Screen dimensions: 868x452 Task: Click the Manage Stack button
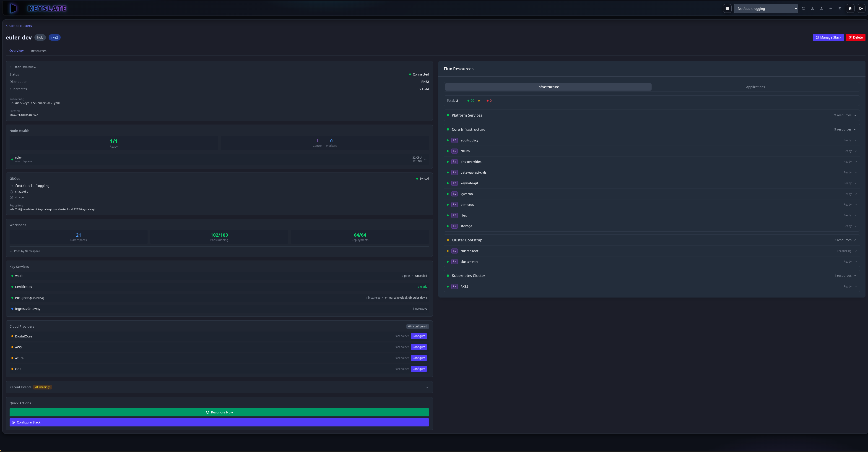[828, 37]
